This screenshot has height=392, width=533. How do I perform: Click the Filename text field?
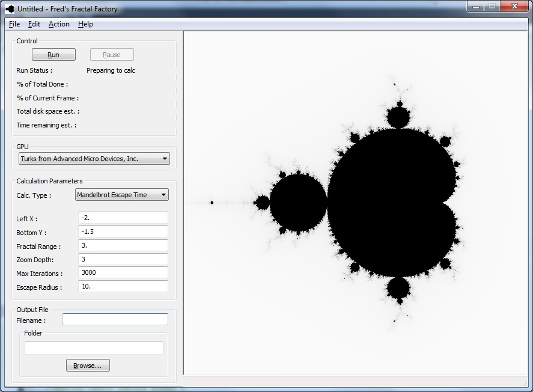point(115,320)
